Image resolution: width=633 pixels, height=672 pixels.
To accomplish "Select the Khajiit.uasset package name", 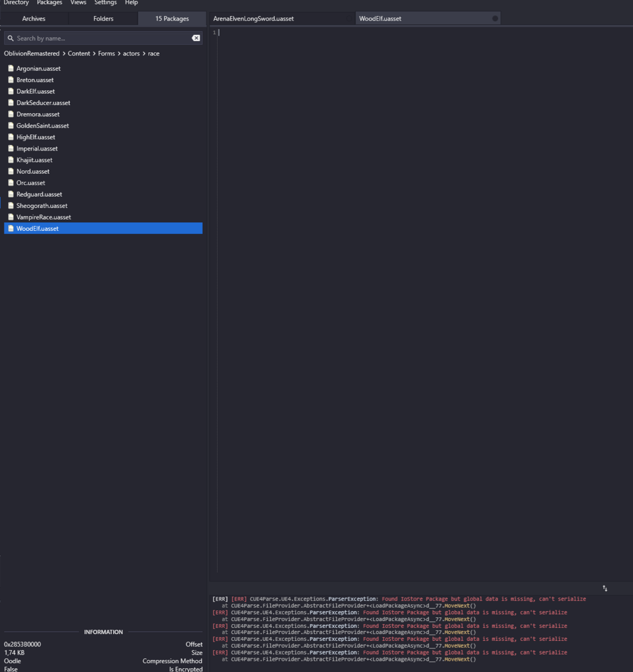I will (34, 160).
